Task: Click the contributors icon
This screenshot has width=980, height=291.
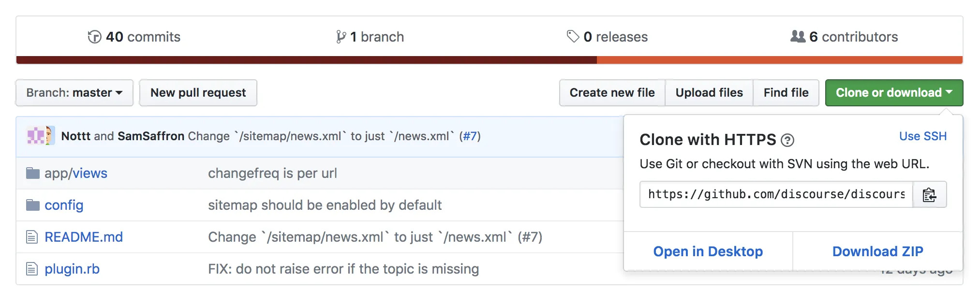Action: [798, 36]
